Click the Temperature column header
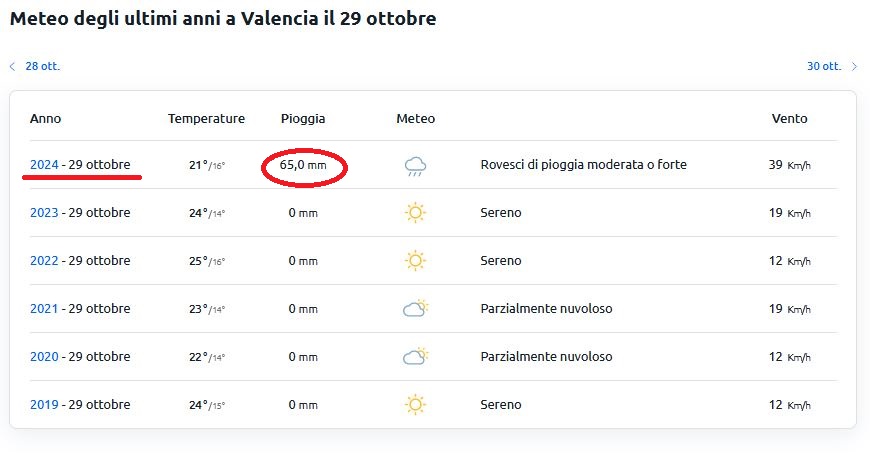 click(x=206, y=119)
